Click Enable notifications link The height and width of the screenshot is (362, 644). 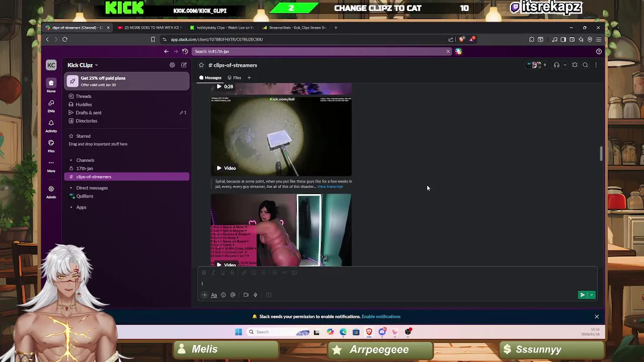point(381,317)
